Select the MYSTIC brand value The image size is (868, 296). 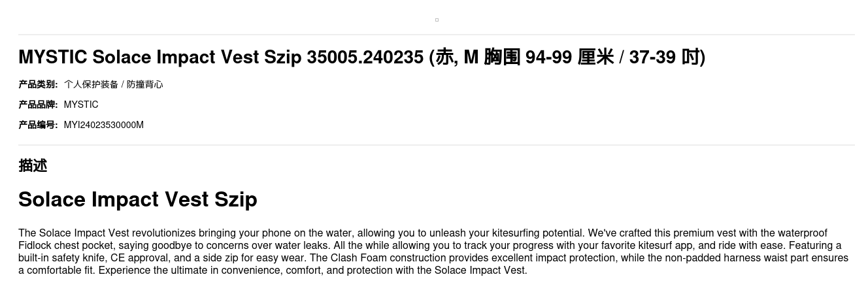click(81, 105)
